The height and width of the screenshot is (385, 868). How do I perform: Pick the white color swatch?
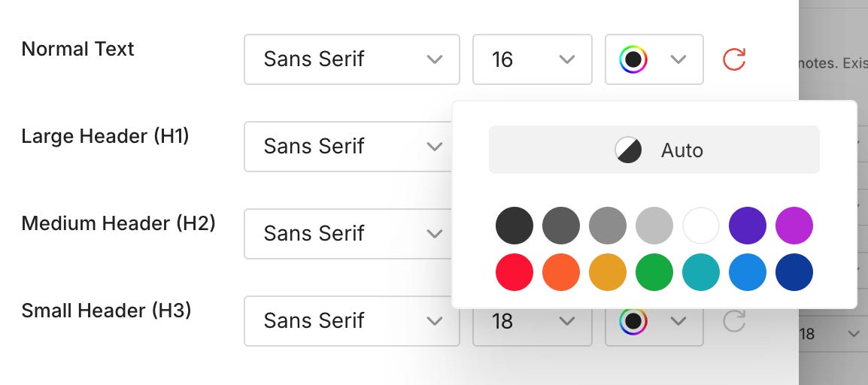701,226
